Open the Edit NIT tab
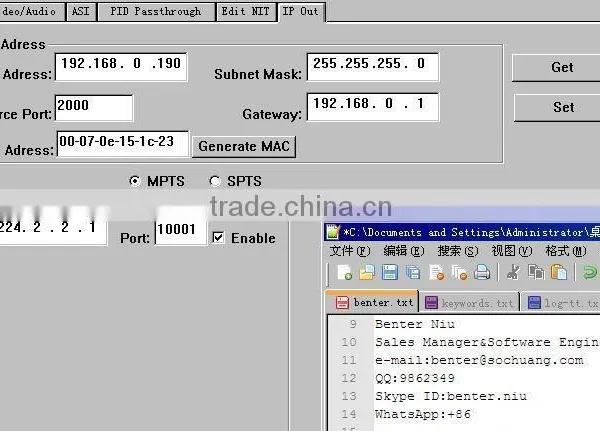Screen dimensions: 600x431 (x=246, y=11)
